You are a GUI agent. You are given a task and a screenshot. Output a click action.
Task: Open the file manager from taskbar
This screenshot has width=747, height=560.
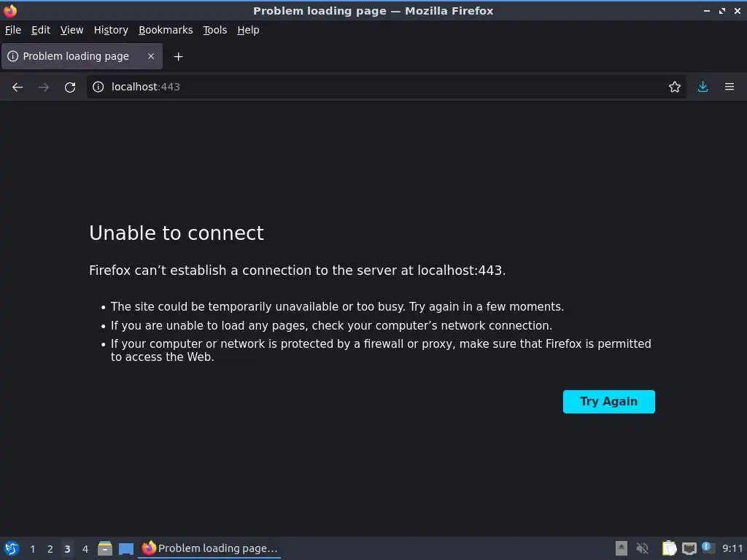tap(105, 548)
